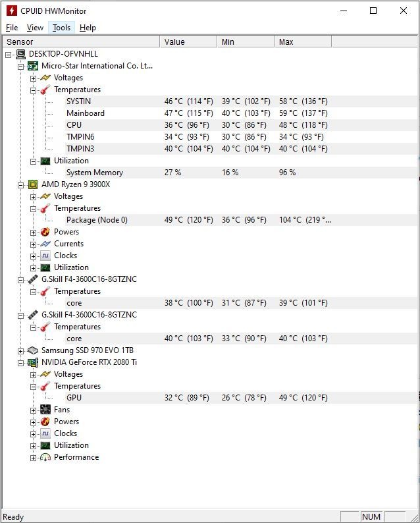Click the Micro-Star motherboard icon

click(x=33, y=66)
